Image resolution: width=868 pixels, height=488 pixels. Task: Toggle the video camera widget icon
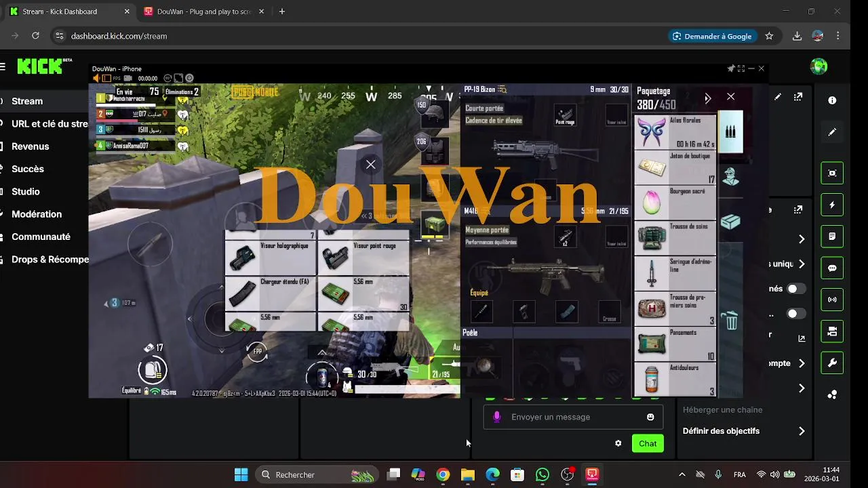tap(832, 331)
